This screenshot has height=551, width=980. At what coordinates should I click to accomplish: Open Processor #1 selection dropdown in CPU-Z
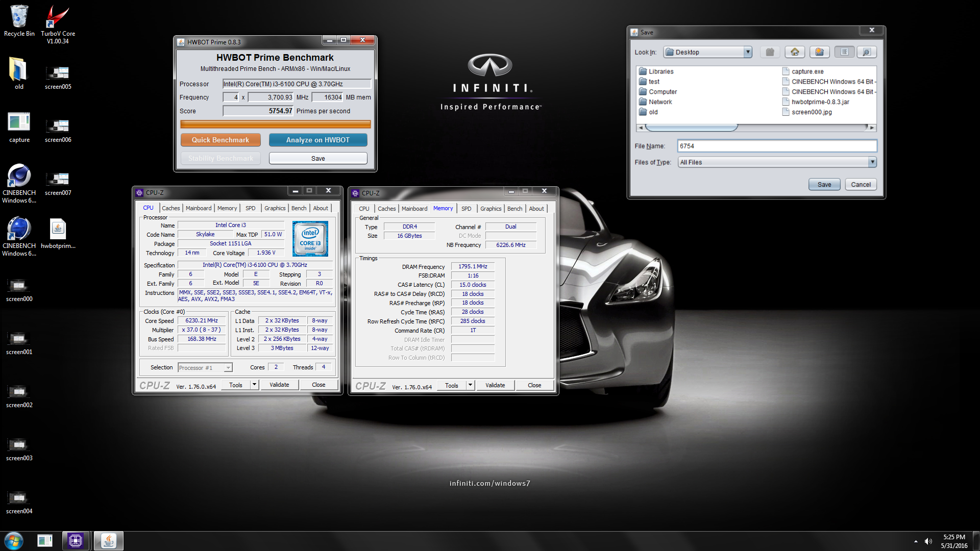pyautogui.click(x=228, y=368)
